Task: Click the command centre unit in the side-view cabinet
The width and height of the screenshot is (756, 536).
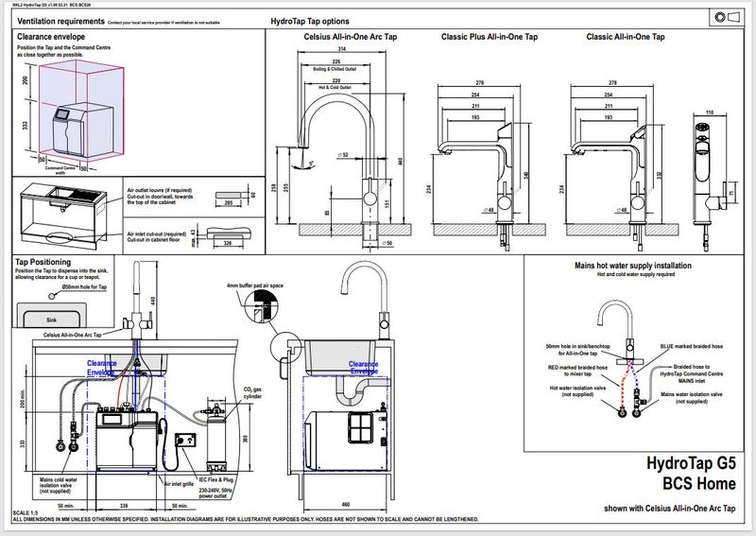Action: click(x=346, y=440)
